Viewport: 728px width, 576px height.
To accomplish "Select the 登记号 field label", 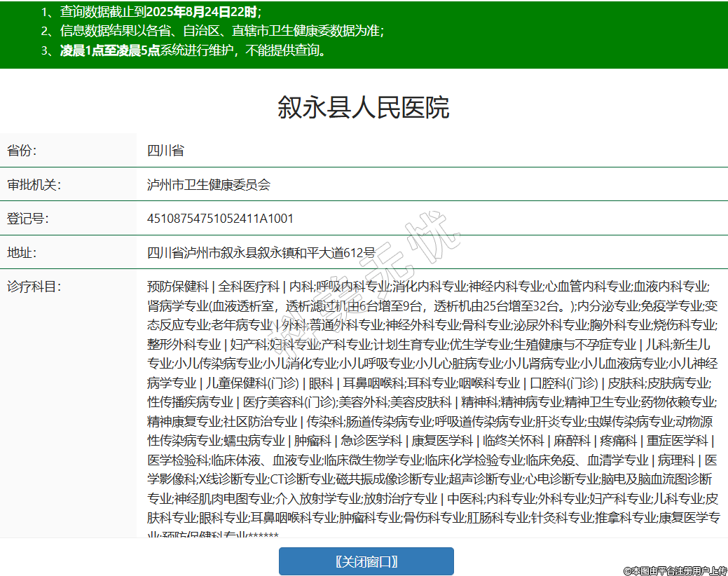I will click(x=27, y=219).
